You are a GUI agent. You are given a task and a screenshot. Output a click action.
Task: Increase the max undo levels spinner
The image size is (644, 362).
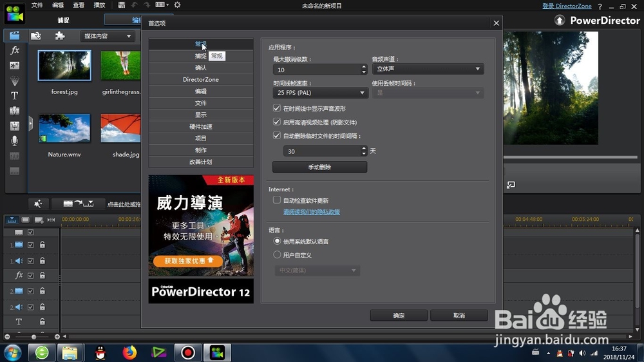coord(363,66)
